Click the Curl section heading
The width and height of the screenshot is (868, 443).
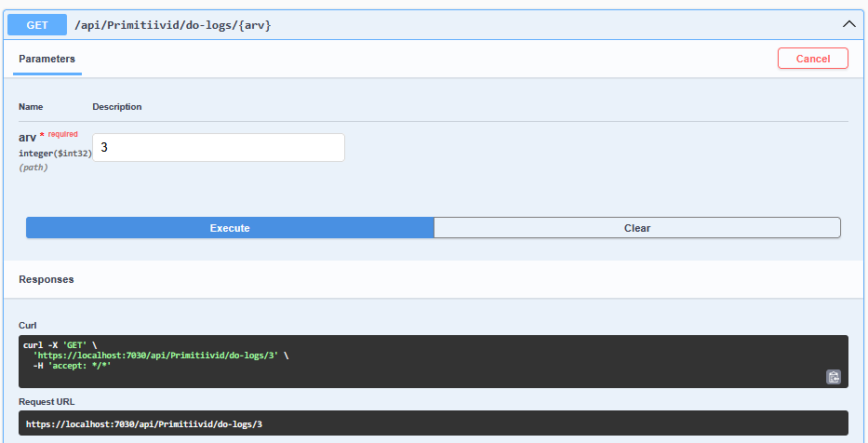(28, 325)
